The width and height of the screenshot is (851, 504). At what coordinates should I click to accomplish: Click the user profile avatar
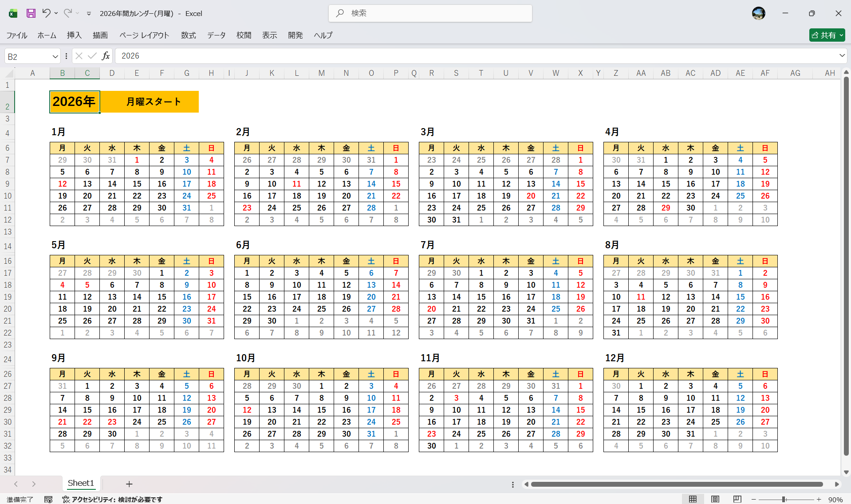(758, 13)
